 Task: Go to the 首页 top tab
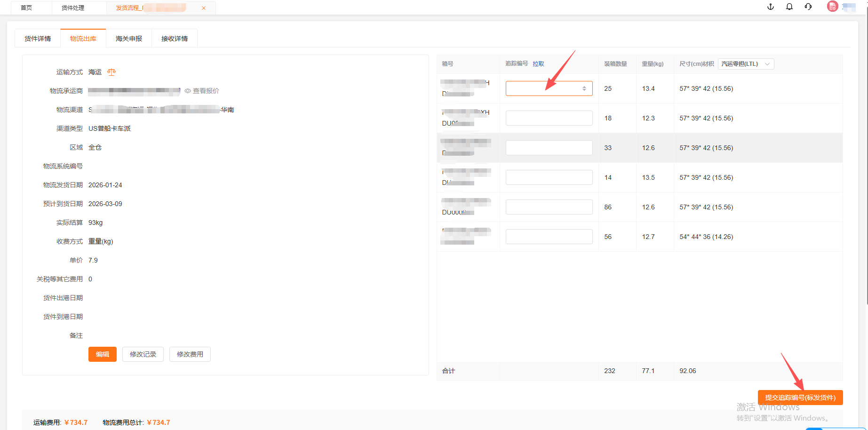click(x=26, y=8)
